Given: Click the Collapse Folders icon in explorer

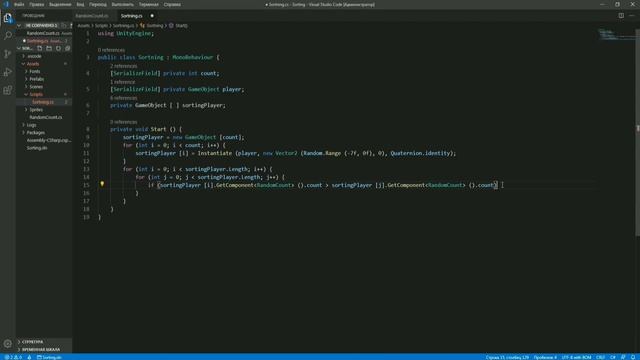Looking at the screenshot, I should click(68, 48).
